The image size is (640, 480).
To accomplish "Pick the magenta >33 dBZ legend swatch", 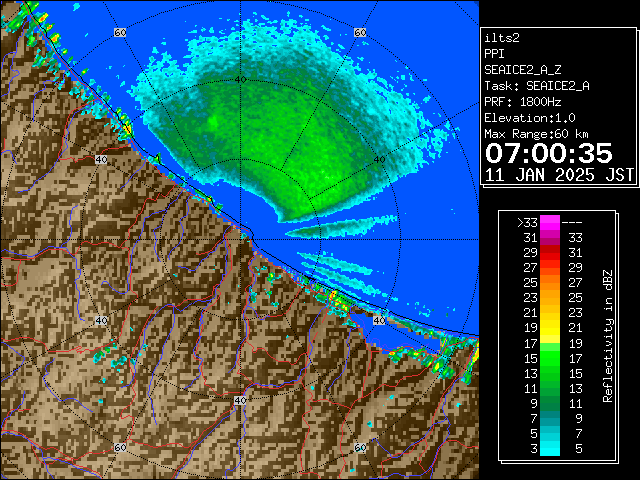I will (x=550, y=222).
